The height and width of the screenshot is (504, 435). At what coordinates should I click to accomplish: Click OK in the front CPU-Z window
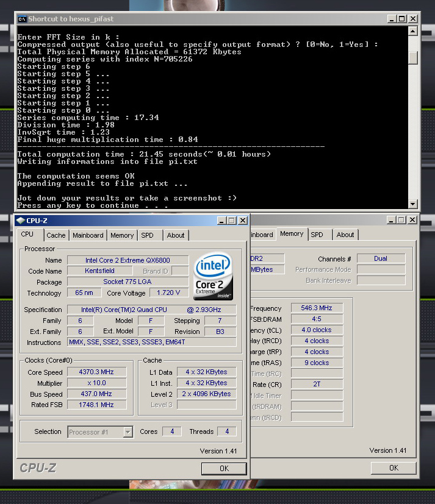224,469
